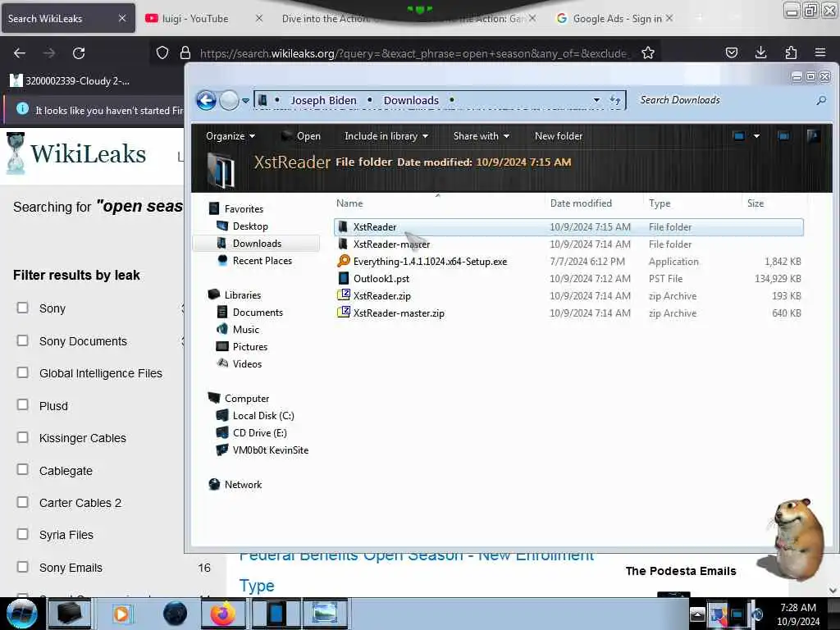Switch to the Google Ads - Sign in tab

(616, 19)
